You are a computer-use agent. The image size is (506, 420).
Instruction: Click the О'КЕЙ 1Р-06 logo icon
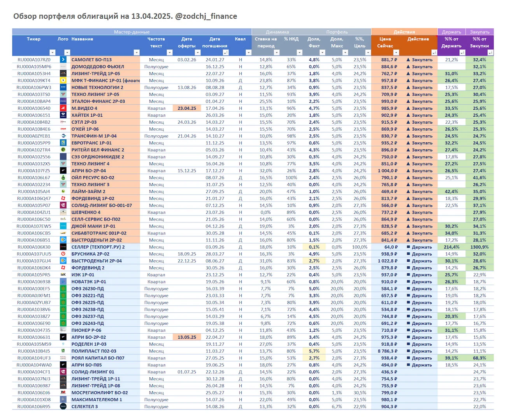point(63,129)
